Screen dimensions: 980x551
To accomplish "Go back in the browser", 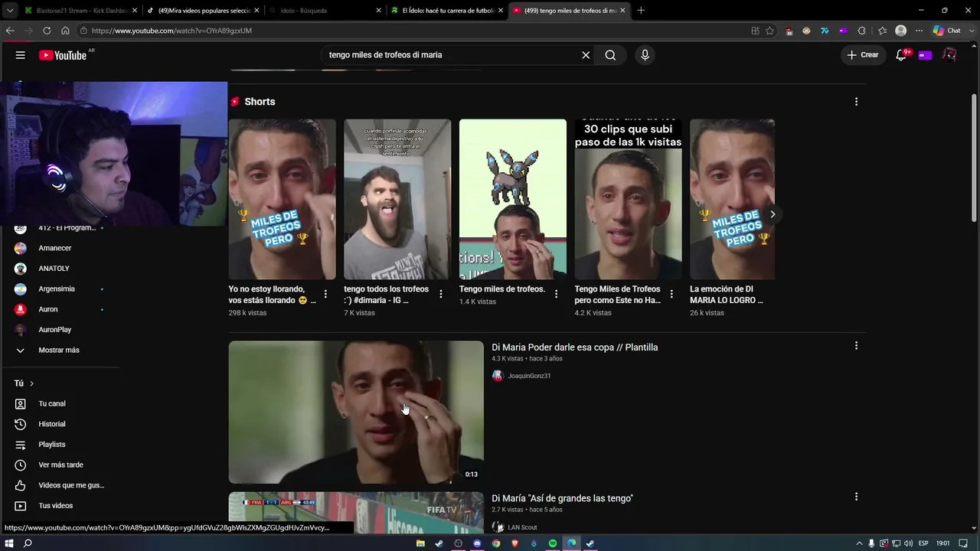I will [x=10, y=31].
